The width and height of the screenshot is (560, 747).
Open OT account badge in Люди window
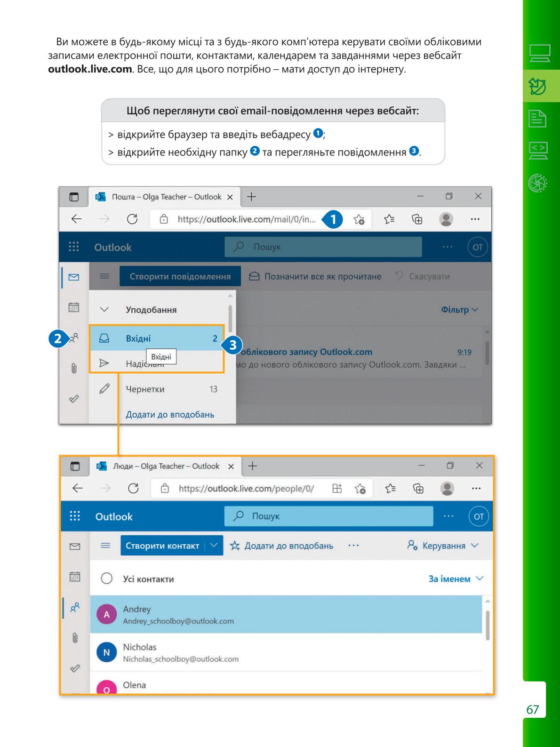479,516
